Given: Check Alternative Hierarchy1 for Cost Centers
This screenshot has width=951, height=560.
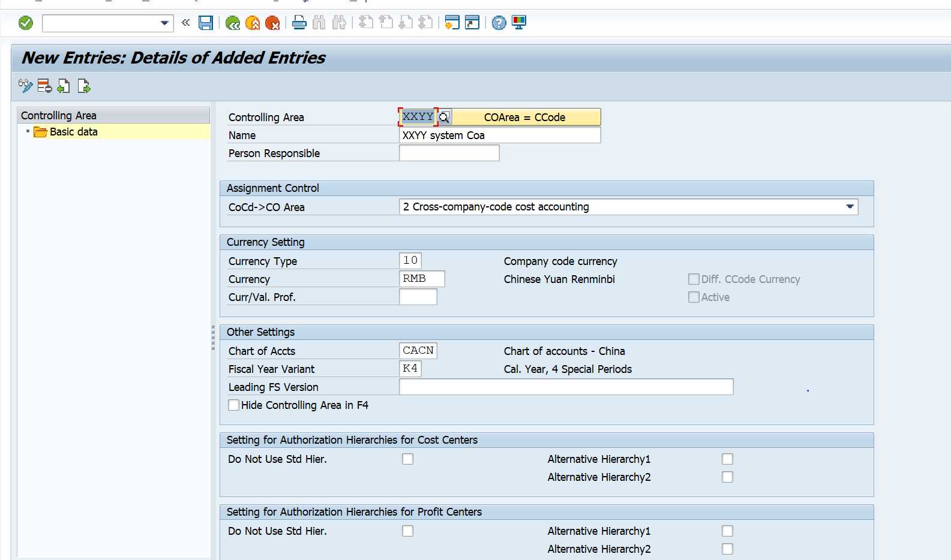Looking at the screenshot, I should coord(727,459).
